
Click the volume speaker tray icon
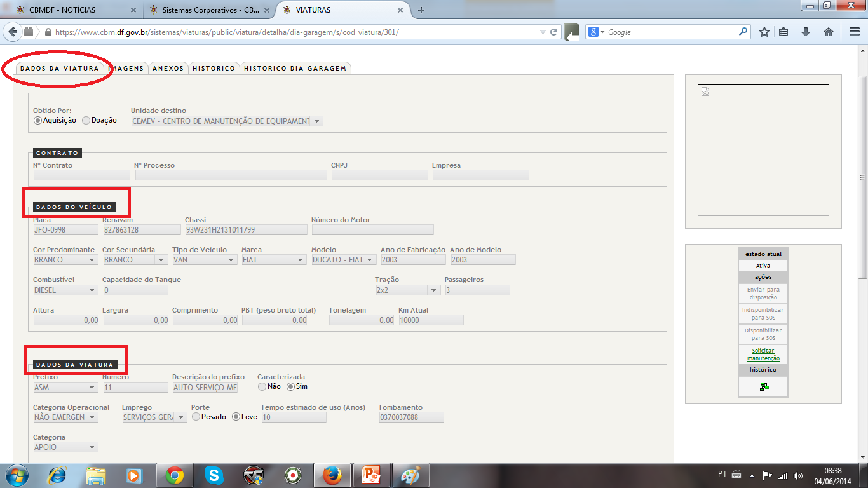click(x=798, y=475)
